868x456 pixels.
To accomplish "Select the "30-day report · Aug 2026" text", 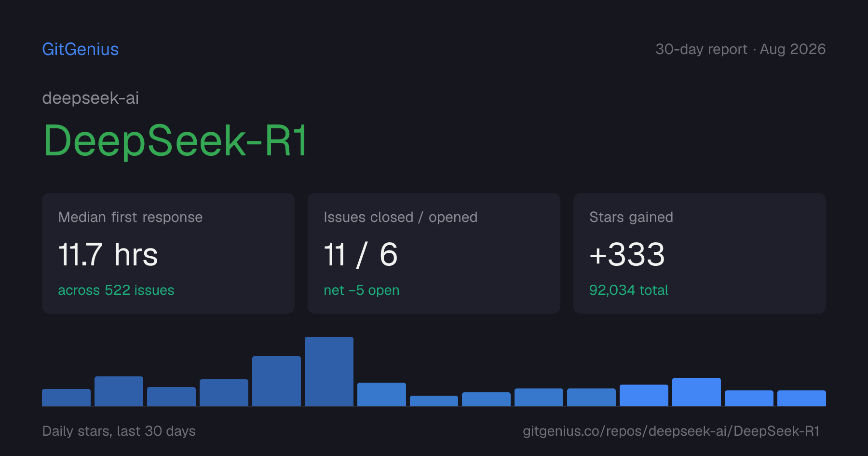I will (x=740, y=49).
